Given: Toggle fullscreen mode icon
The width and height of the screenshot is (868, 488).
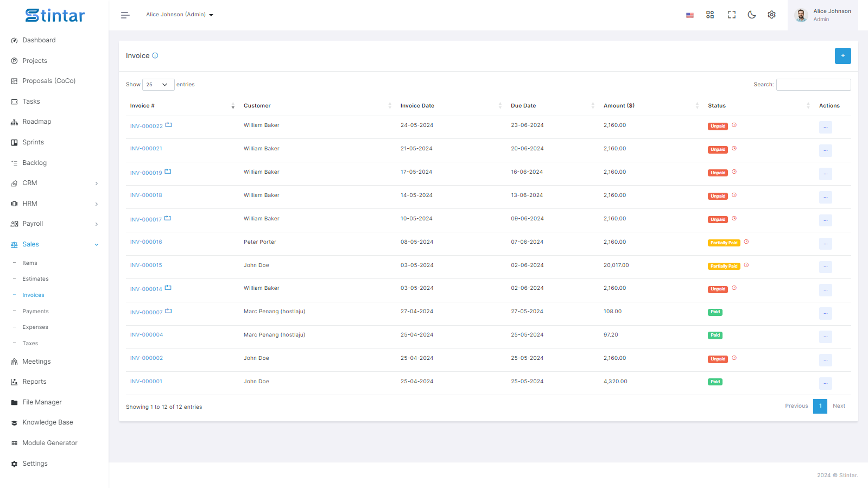Looking at the screenshot, I should coord(732,15).
